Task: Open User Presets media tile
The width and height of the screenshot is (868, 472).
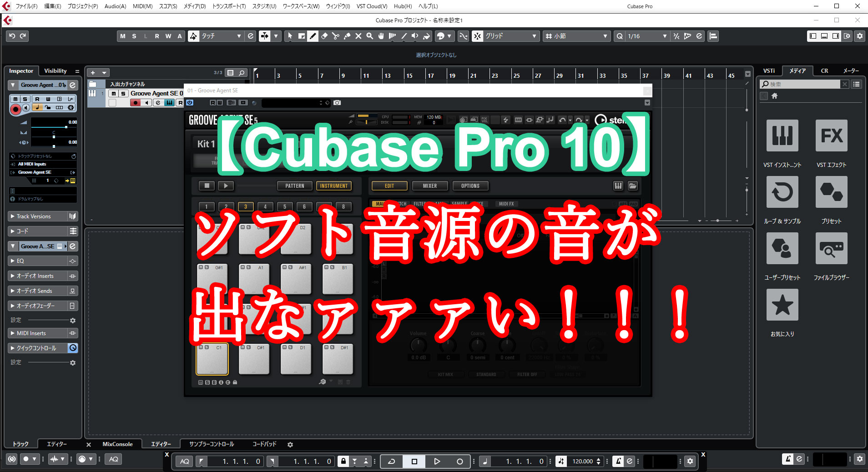Action: click(782, 248)
